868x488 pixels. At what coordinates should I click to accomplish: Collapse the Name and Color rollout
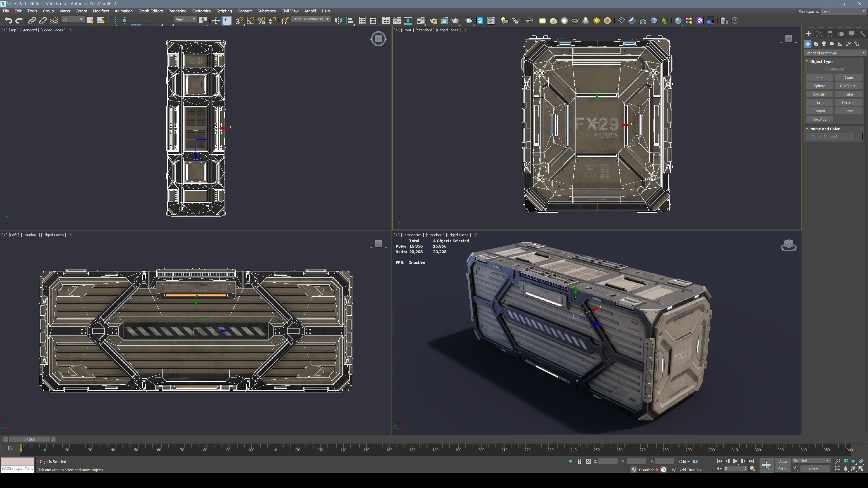(x=825, y=129)
